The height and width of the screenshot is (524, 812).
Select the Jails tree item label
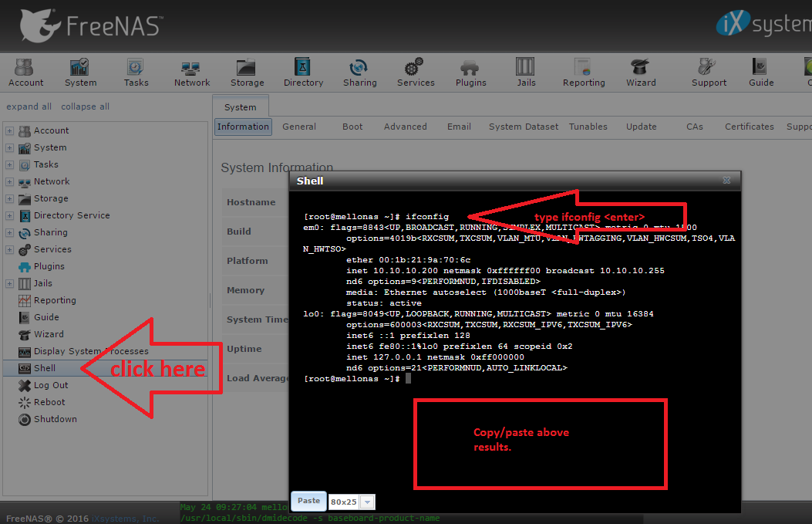coord(43,283)
